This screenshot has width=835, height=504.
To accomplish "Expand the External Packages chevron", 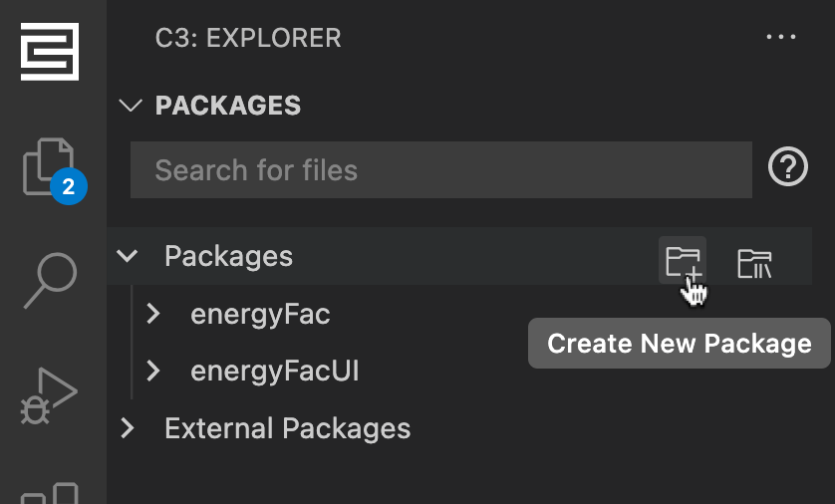I will click(x=128, y=428).
